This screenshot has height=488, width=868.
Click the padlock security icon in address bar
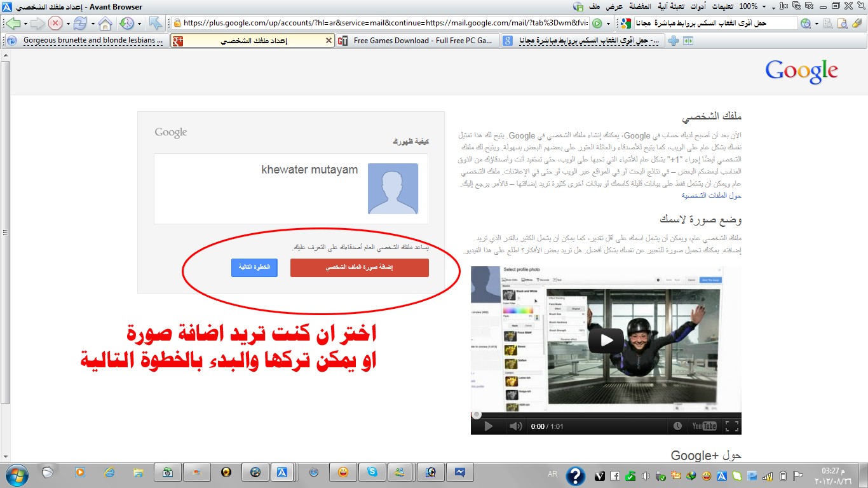point(177,24)
